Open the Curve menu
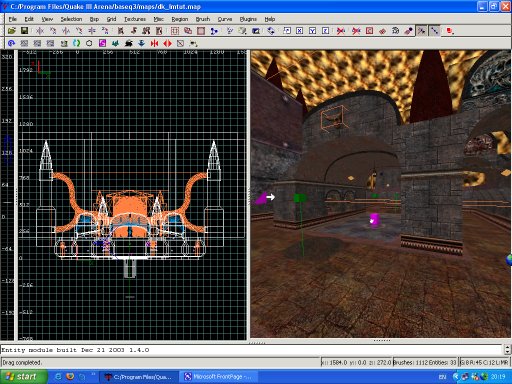This screenshot has width=512, height=384. [225, 19]
